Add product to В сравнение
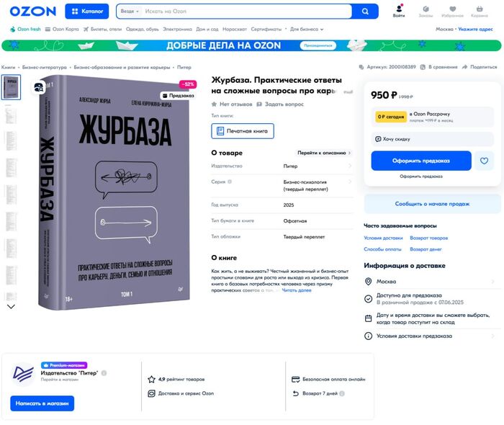504x425 pixels. (438, 67)
